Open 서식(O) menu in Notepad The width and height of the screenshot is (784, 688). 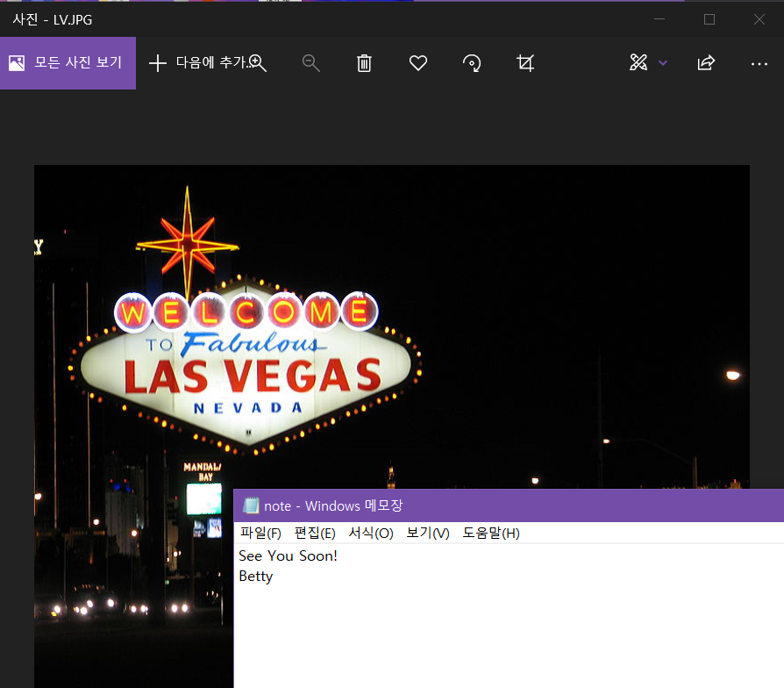click(x=371, y=533)
